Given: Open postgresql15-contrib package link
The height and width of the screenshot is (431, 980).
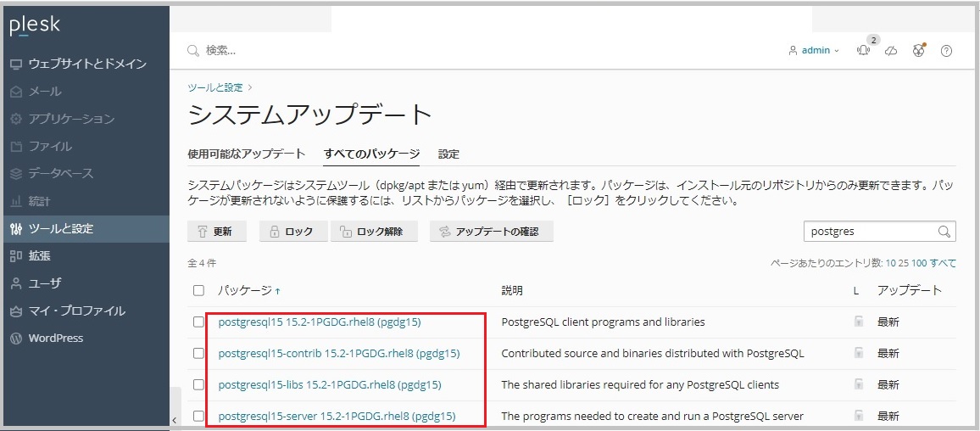Looking at the screenshot, I should click(x=339, y=354).
